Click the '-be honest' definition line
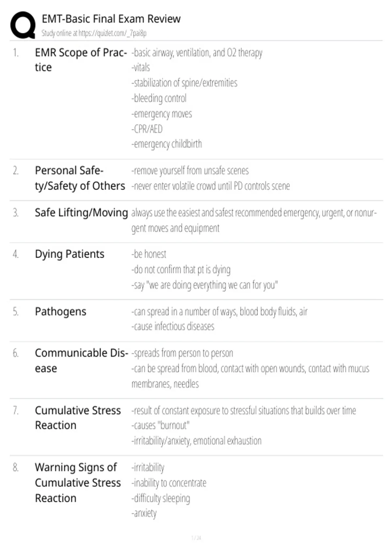This screenshot has width=392, height=556. click(149, 254)
